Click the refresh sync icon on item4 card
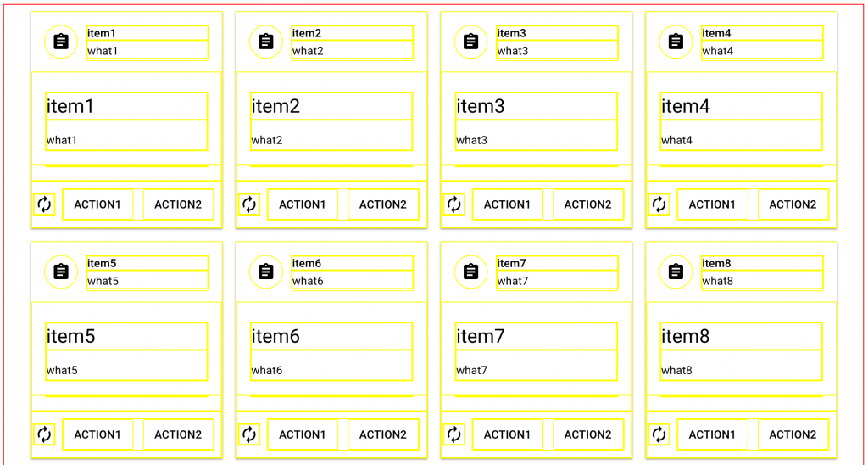Screen dimensions: 868x465 point(659,204)
